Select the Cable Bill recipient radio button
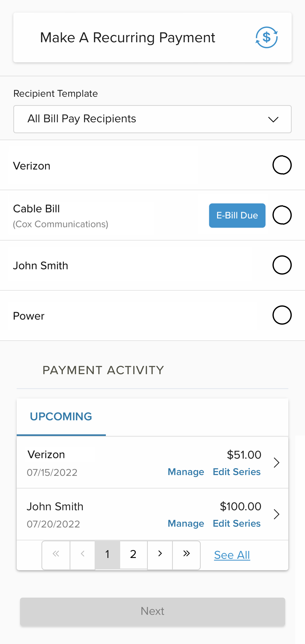The height and width of the screenshot is (644, 305). click(x=282, y=215)
